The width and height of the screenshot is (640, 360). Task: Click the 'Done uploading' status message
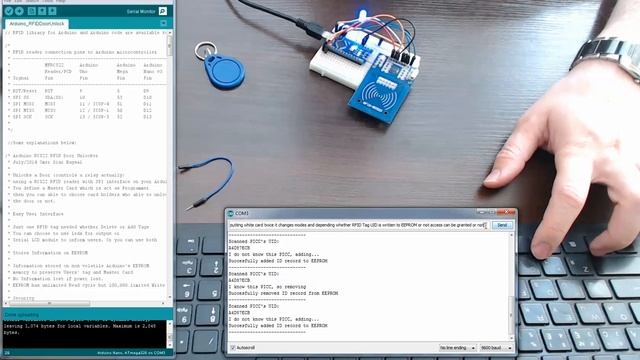tap(22, 315)
